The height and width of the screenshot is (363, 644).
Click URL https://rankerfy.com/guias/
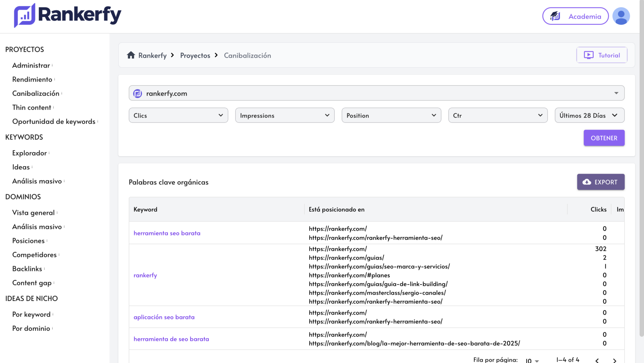tap(346, 258)
